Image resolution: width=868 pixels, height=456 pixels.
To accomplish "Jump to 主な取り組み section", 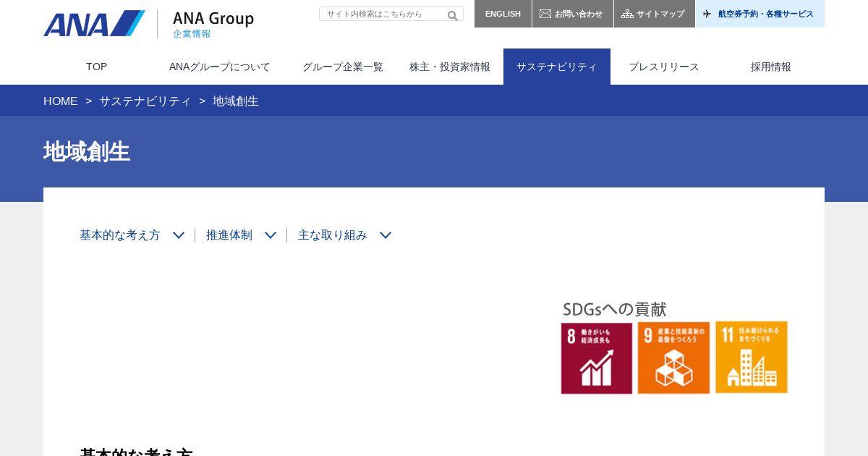I will [x=333, y=235].
